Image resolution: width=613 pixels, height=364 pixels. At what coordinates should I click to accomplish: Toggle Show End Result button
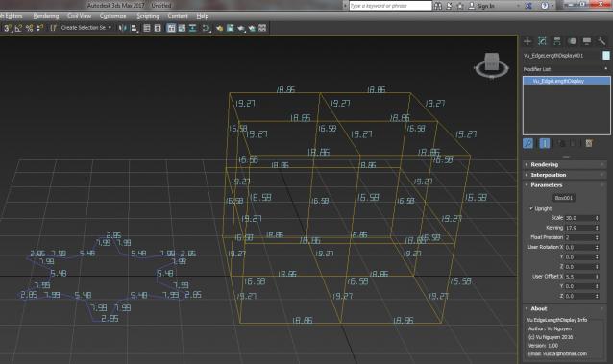[x=545, y=143]
